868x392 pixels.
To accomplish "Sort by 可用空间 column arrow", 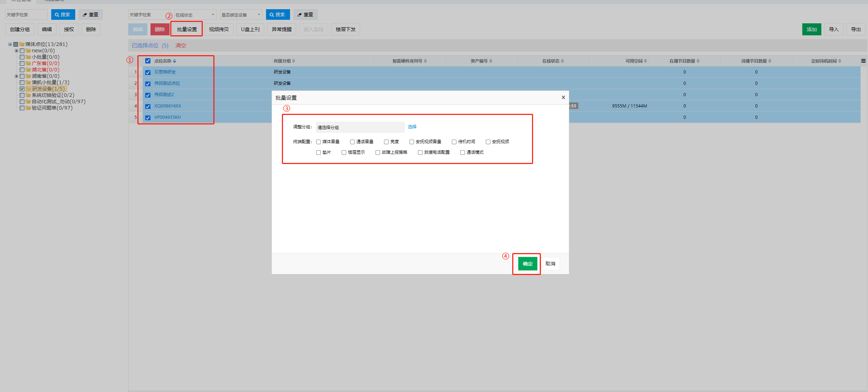I will 645,61.
